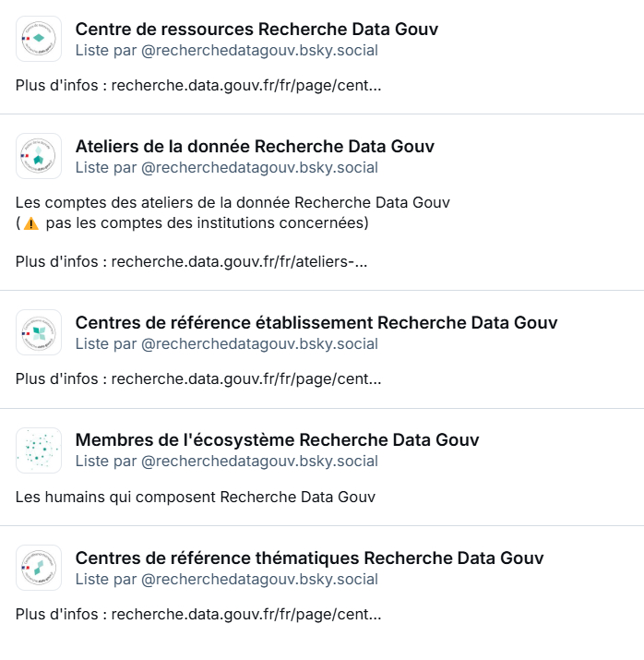Image resolution: width=644 pixels, height=660 pixels.
Task: Click the author handle under Ateliers de la donnée
Action: point(259,168)
